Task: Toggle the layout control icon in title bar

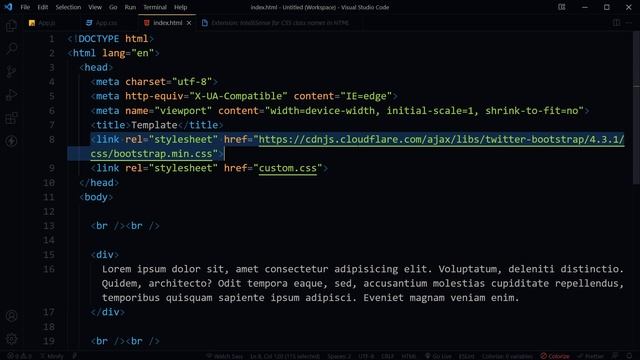Action: click(x=562, y=7)
